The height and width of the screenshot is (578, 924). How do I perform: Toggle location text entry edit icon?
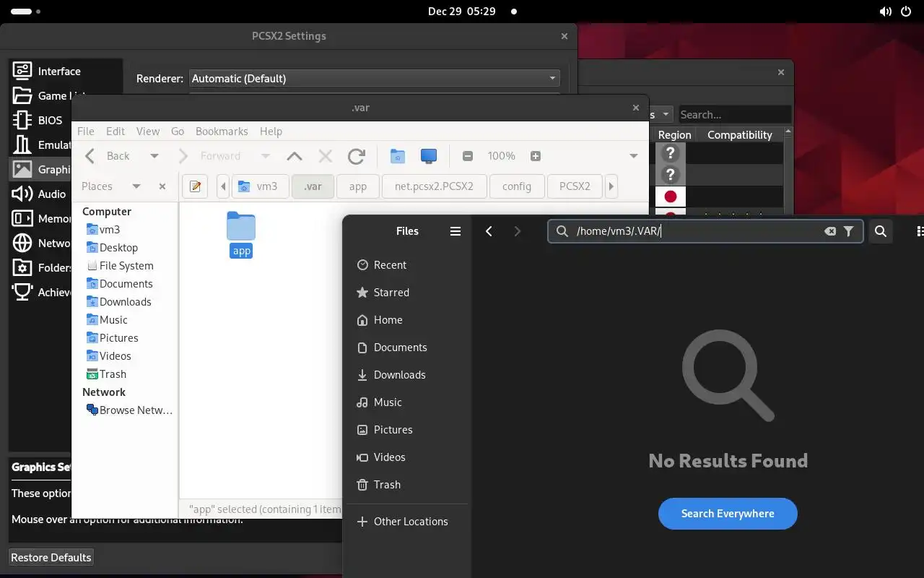[x=195, y=186]
